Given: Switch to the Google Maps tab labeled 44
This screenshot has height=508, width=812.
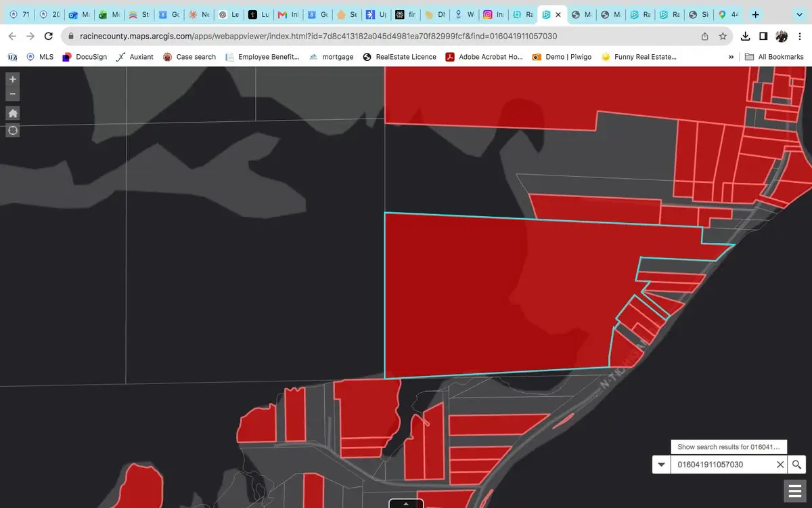Looking at the screenshot, I should (728, 14).
